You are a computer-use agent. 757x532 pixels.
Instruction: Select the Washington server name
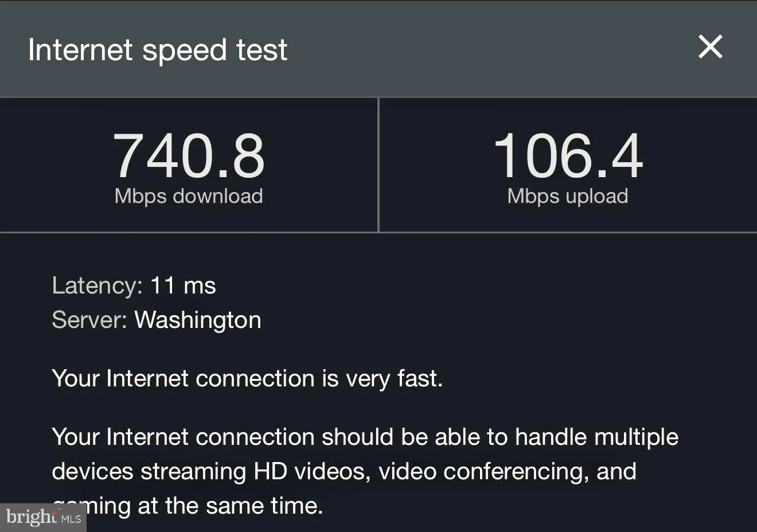[198, 320]
